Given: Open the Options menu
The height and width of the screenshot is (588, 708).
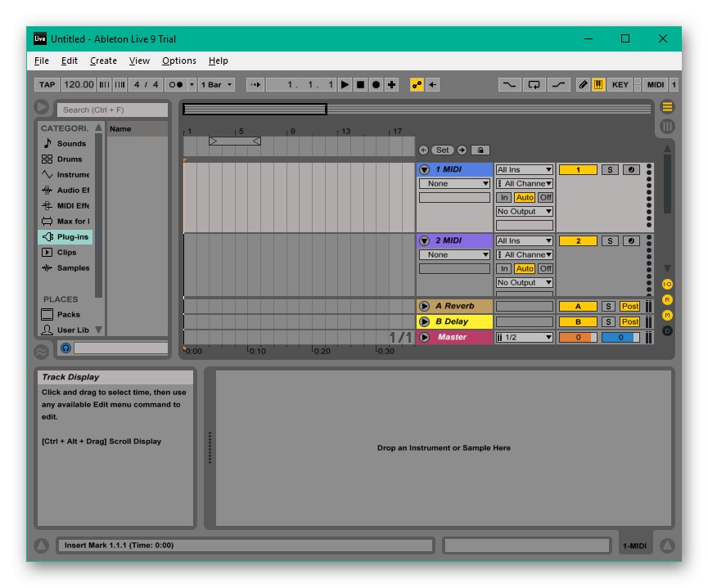Looking at the screenshot, I should coord(178,61).
